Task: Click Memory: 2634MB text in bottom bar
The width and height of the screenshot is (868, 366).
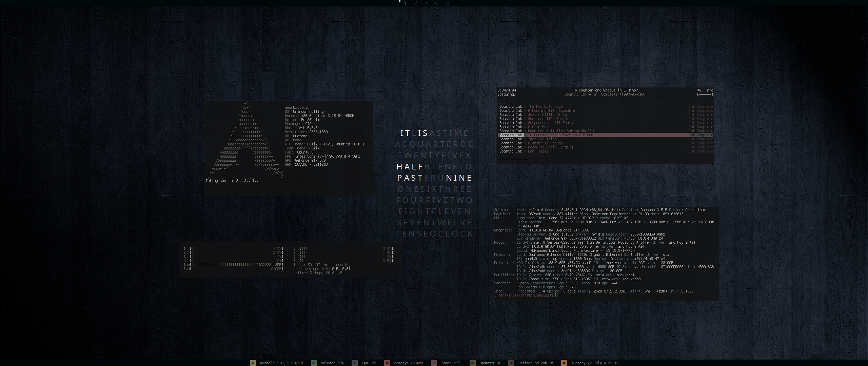Action: [x=408, y=363]
